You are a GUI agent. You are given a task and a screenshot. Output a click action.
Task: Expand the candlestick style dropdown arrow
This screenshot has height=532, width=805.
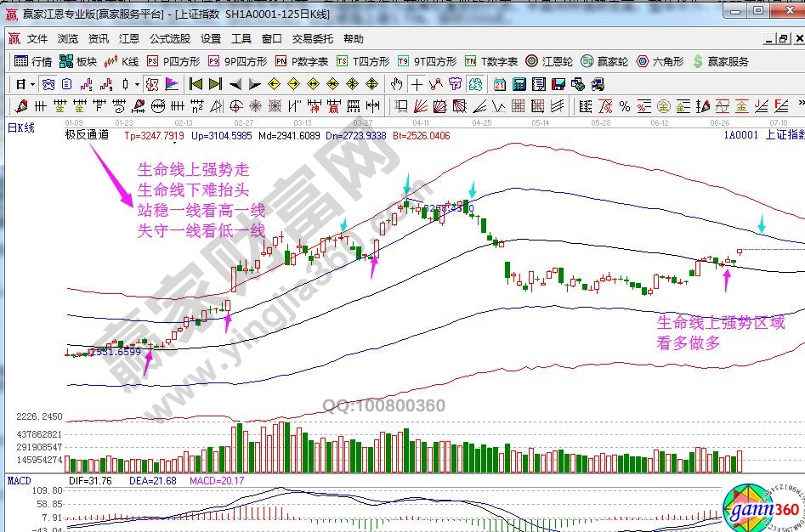138,84
